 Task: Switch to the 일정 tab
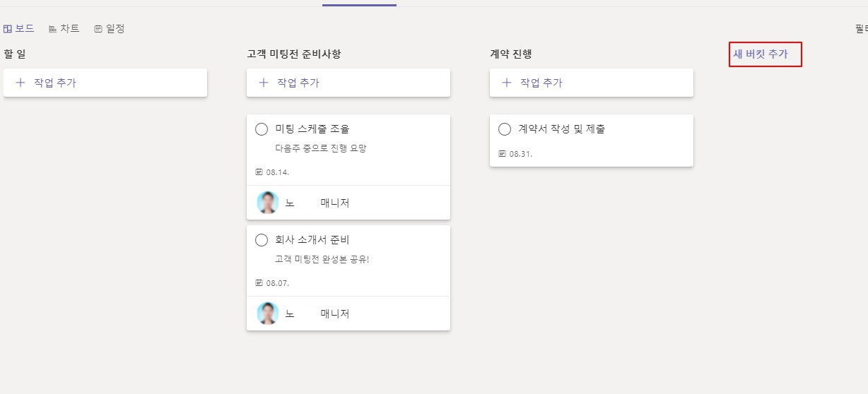coord(109,29)
